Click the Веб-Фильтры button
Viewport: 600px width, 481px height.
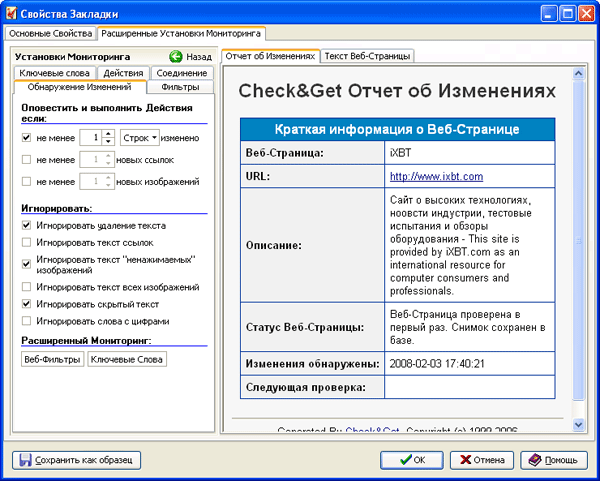point(52,359)
